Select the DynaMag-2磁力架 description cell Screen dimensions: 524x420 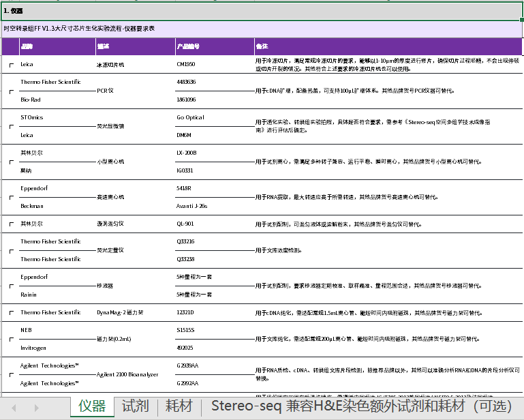pos(136,312)
